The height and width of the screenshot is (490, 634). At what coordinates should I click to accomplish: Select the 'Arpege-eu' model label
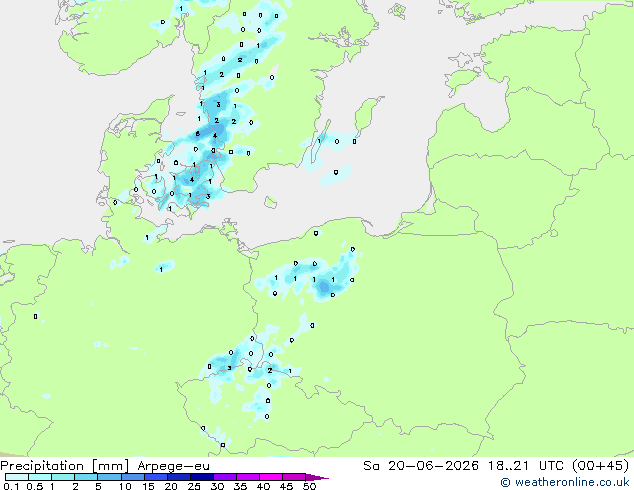[x=173, y=466]
